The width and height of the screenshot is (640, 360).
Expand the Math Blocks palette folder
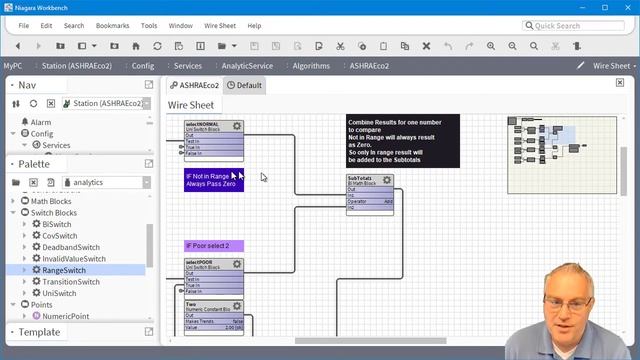[13, 201]
